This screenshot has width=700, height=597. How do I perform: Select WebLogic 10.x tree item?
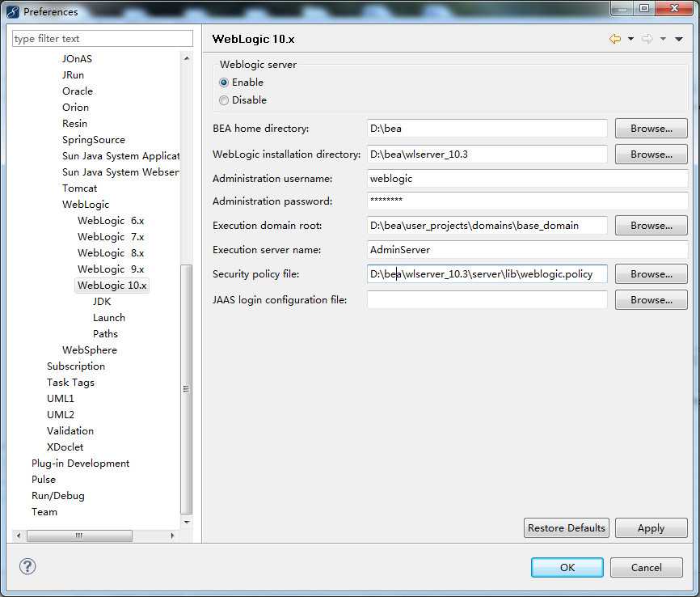coord(112,285)
